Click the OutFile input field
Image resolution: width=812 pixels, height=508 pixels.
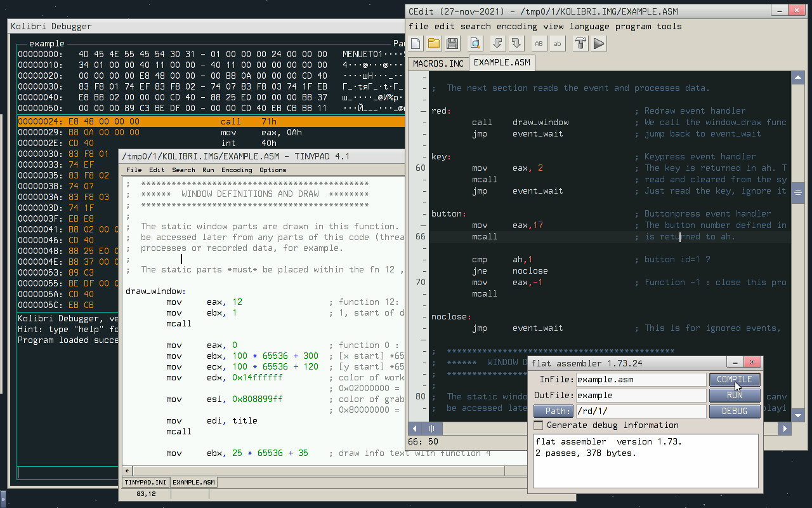tap(640, 395)
